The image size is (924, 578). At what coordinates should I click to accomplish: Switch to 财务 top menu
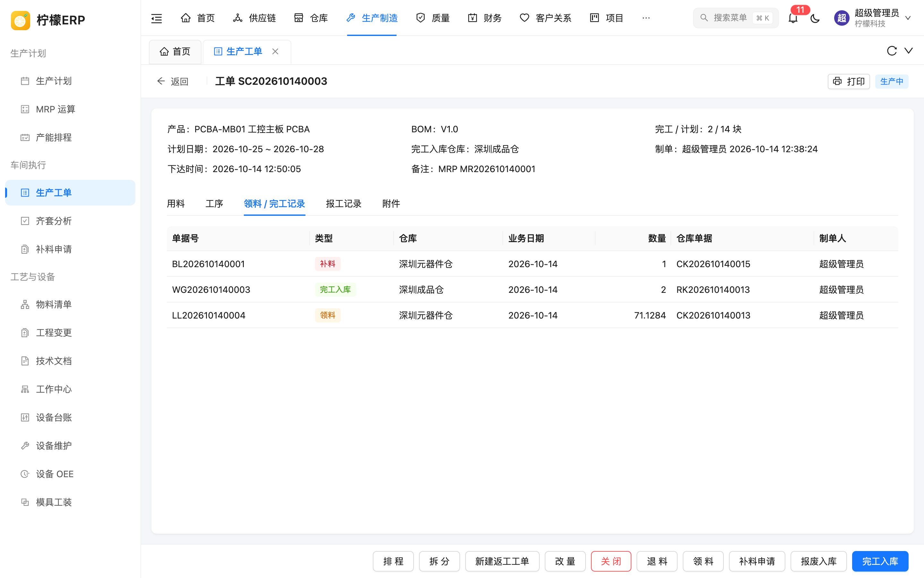tap(484, 18)
